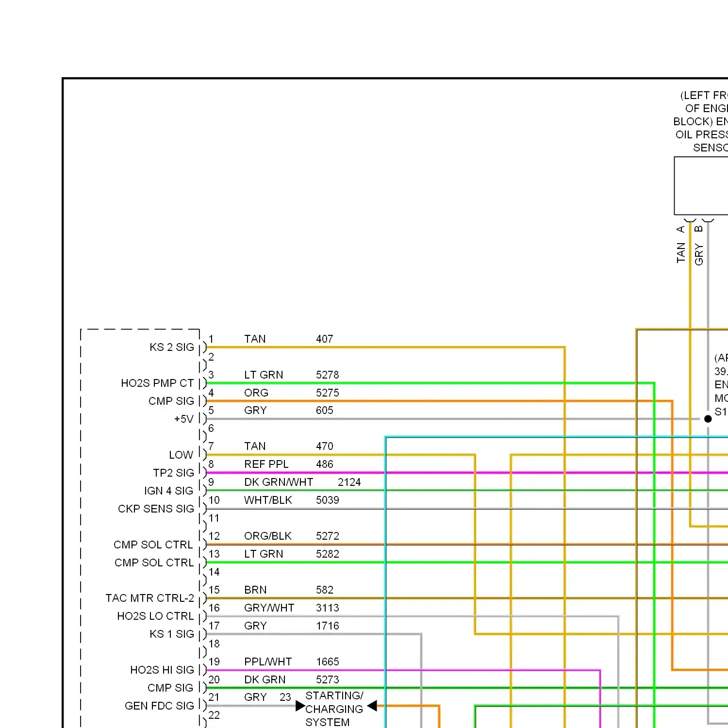Click the HO2S HI SIG label
The image size is (728, 728).
coord(162,670)
